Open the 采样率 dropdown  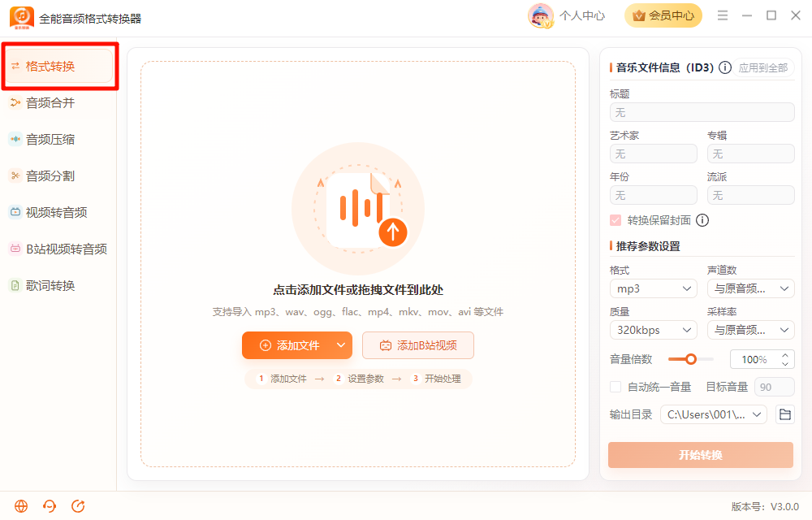pyautogui.click(x=751, y=330)
